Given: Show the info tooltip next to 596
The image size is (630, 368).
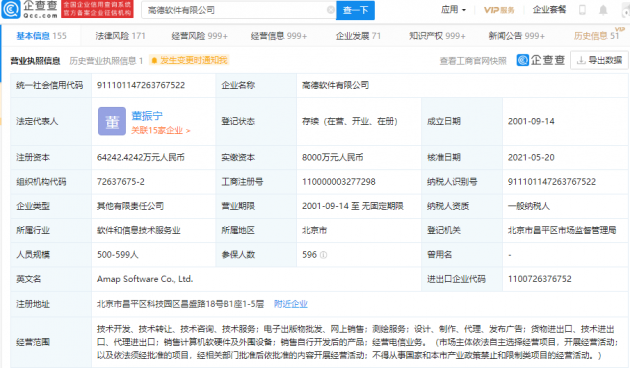Looking at the screenshot, I should 323,255.
